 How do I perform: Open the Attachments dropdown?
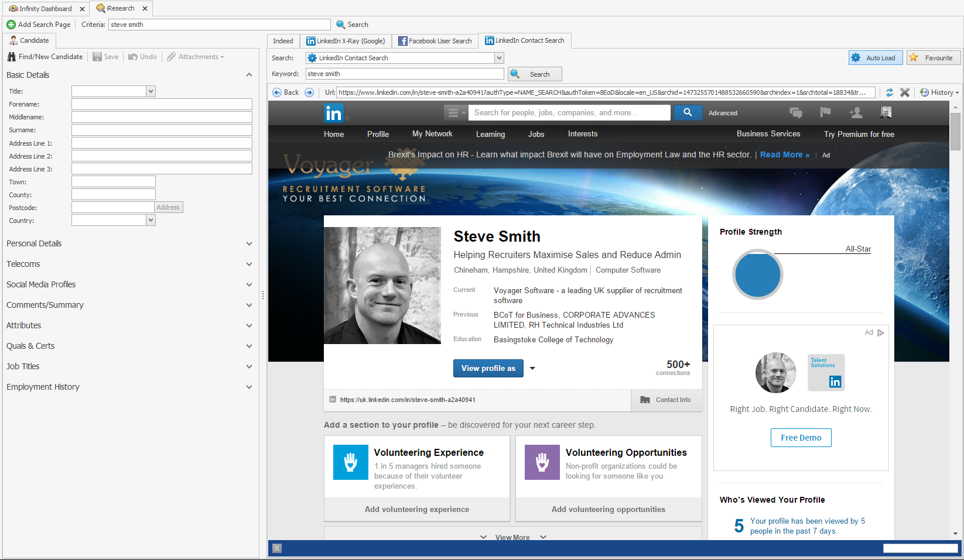click(x=195, y=57)
